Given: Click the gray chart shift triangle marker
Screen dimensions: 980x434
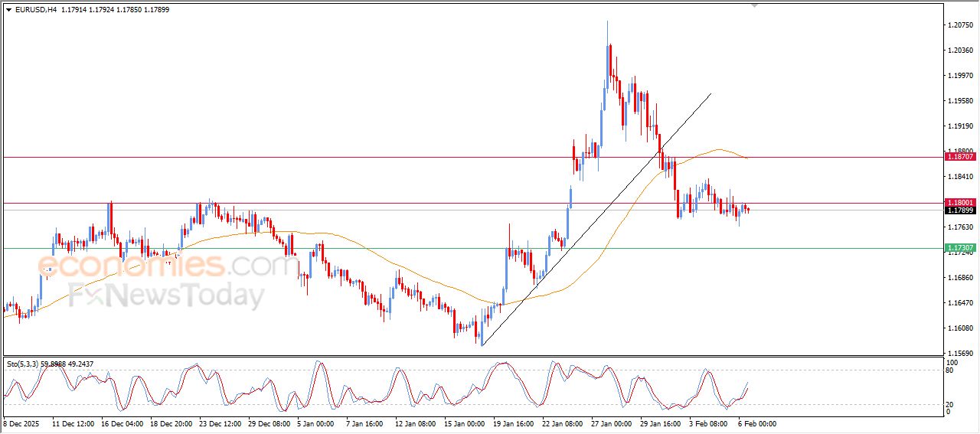Looking at the screenshot, I should pos(755,5).
